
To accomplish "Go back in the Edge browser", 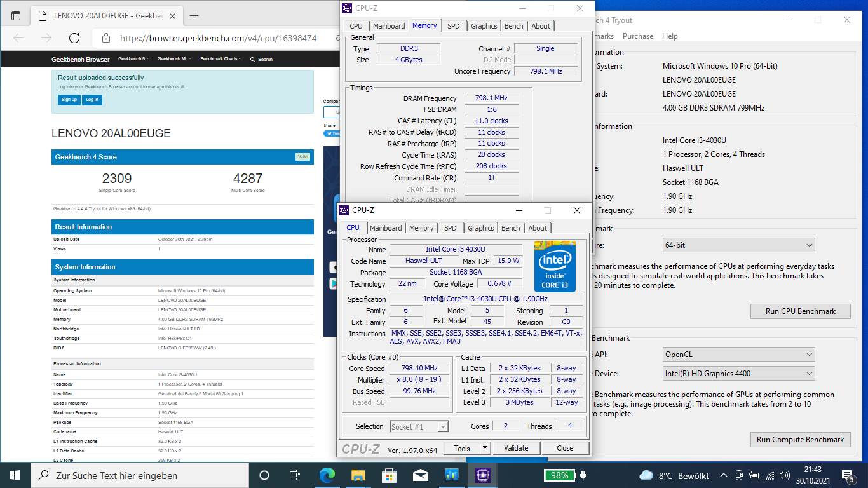I will (18, 38).
